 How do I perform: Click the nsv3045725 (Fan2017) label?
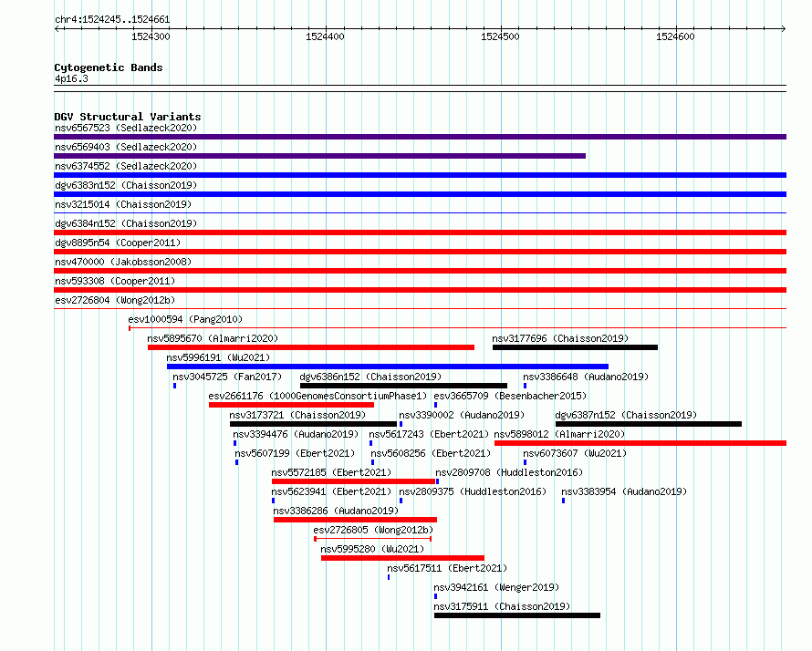coord(227,377)
